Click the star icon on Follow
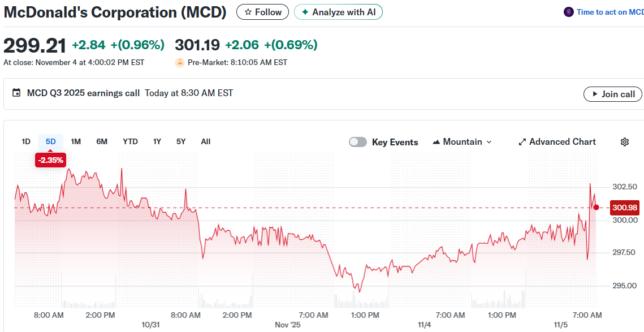The width and height of the screenshot is (644, 332). pos(248,12)
